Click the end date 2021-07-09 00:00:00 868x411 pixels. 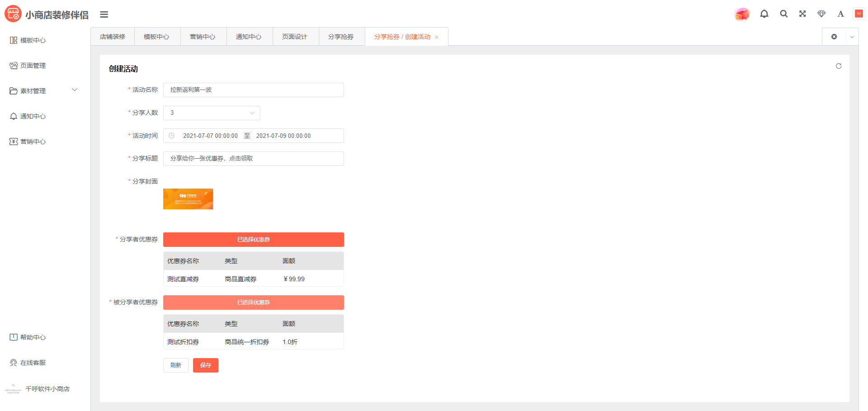[x=283, y=136]
